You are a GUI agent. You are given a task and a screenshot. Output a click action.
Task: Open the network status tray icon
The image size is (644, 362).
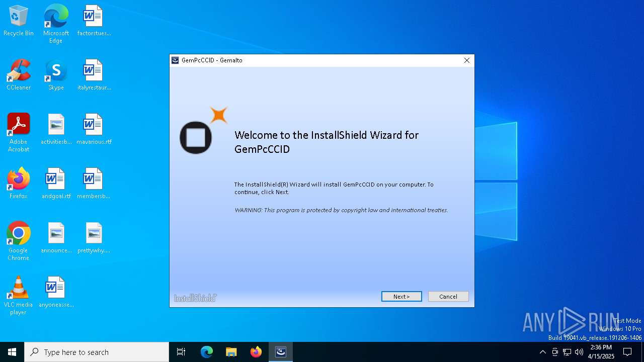[567, 352]
